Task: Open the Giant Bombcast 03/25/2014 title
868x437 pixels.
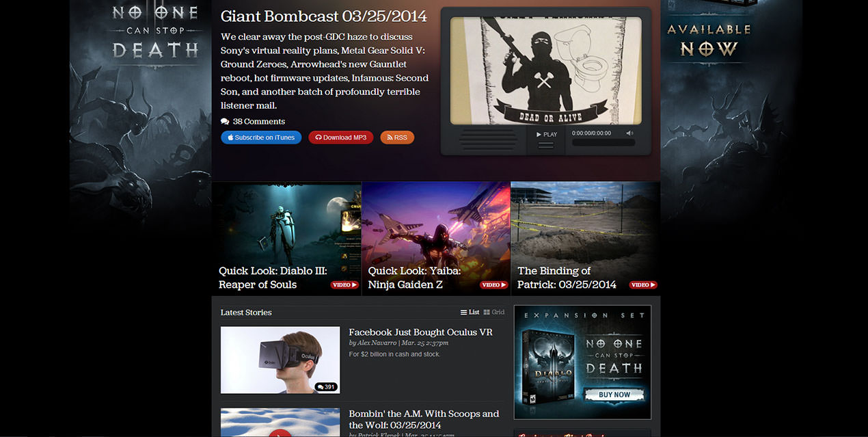Action: [324, 16]
